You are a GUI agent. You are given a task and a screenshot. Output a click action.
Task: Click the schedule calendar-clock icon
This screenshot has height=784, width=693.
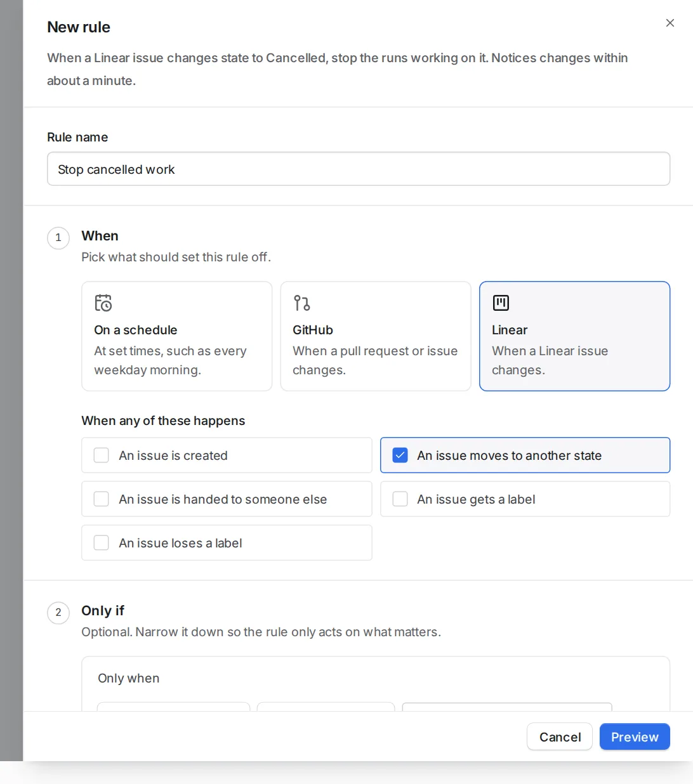(x=103, y=303)
